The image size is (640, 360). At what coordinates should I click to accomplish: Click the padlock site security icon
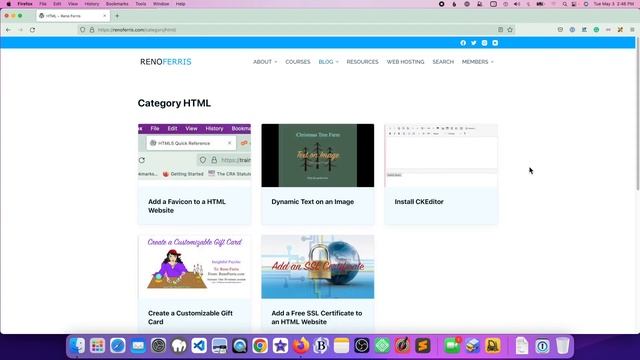click(92, 30)
